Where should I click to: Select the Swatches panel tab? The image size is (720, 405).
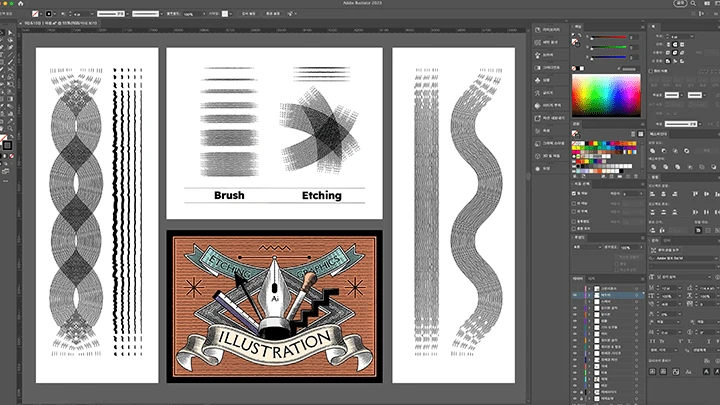[576, 124]
